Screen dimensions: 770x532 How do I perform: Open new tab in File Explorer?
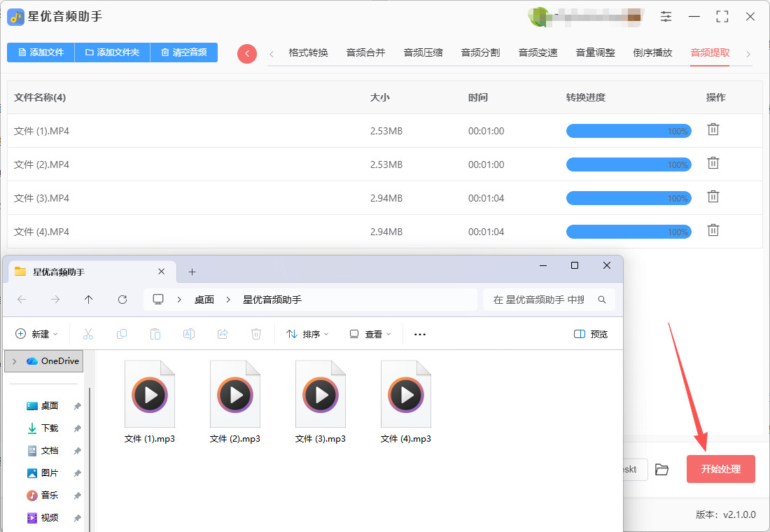tap(192, 272)
